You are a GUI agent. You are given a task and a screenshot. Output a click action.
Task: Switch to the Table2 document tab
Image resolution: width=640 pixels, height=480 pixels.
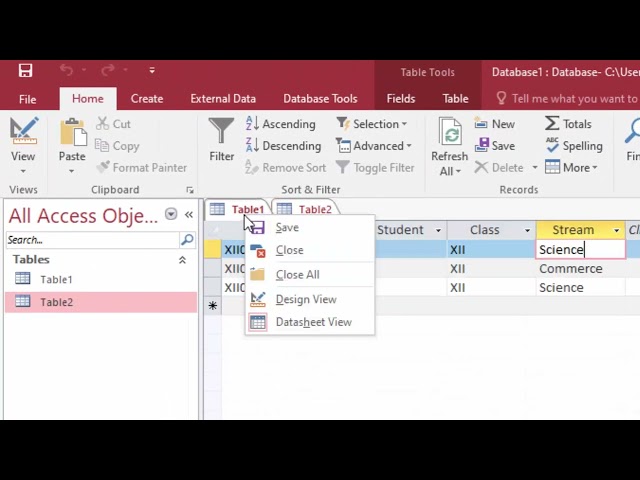pos(304,209)
